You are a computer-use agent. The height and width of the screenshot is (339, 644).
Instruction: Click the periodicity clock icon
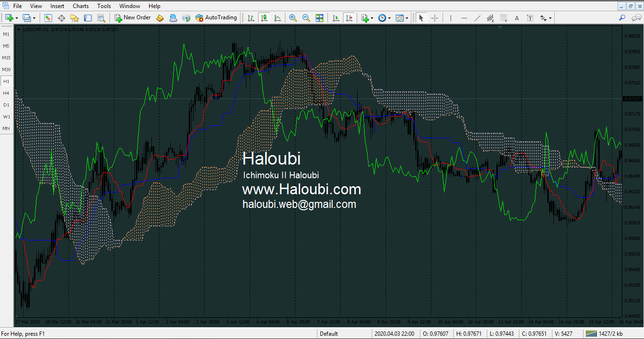click(x=382, y=18)
